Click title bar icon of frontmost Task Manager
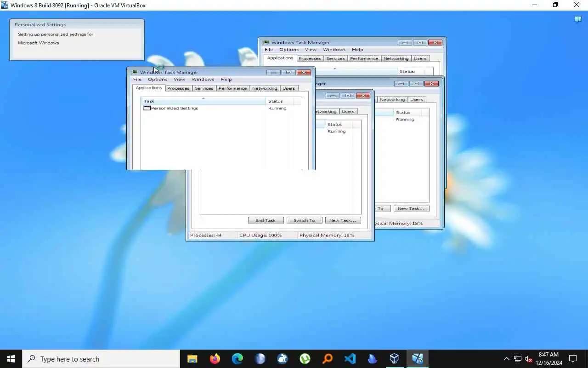 135,72
